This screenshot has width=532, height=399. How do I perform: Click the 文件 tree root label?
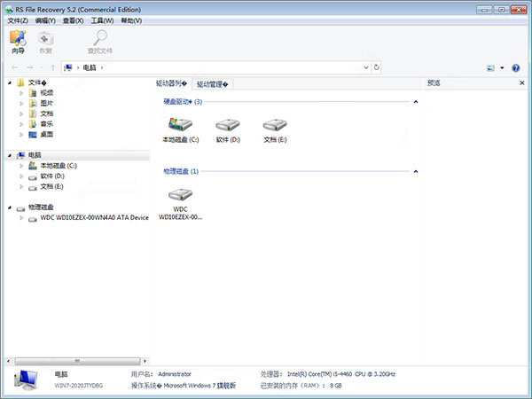pos(37,82)
